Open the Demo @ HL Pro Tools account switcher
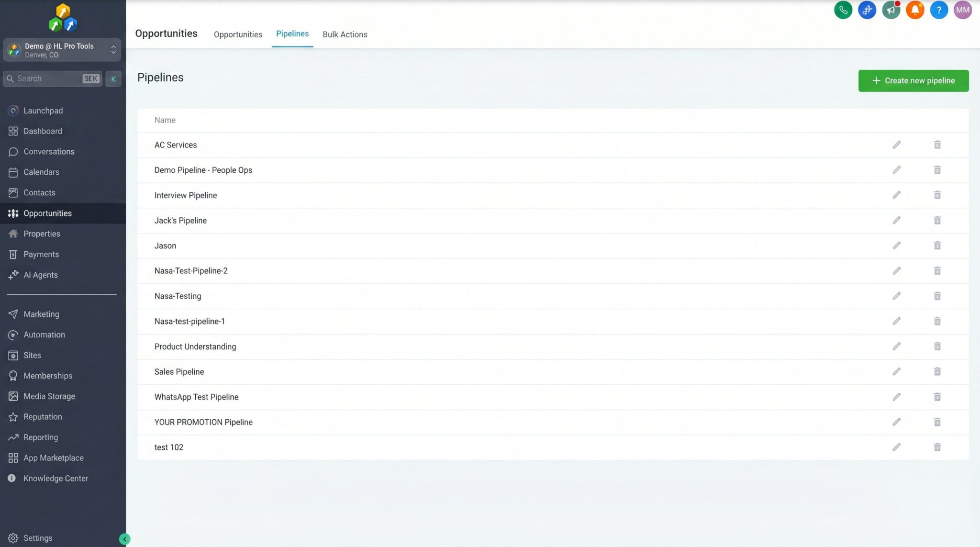The image size is (980, 547). [x=62, y=50]
